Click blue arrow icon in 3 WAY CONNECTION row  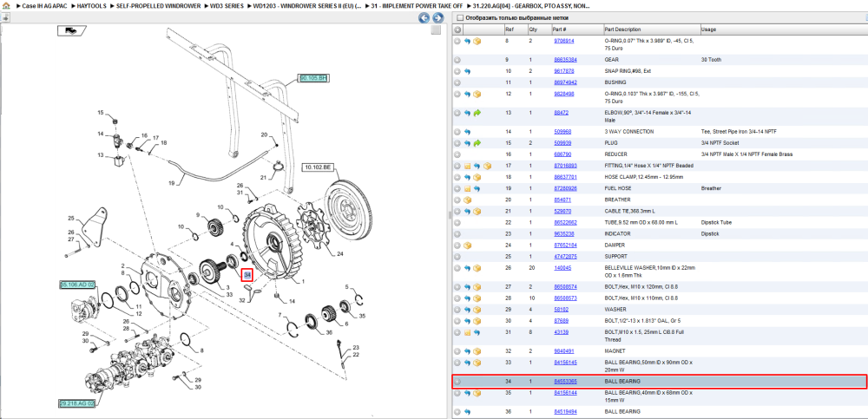click(467, 132)
